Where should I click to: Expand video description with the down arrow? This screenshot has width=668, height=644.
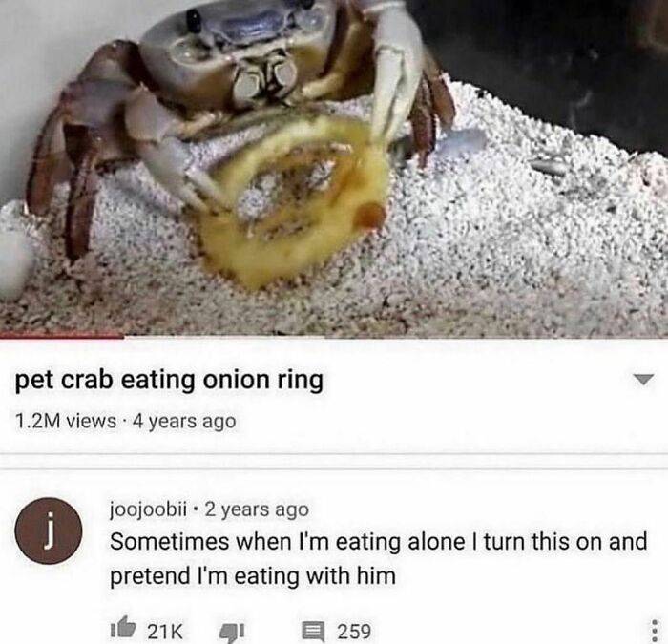click(643, 379)
